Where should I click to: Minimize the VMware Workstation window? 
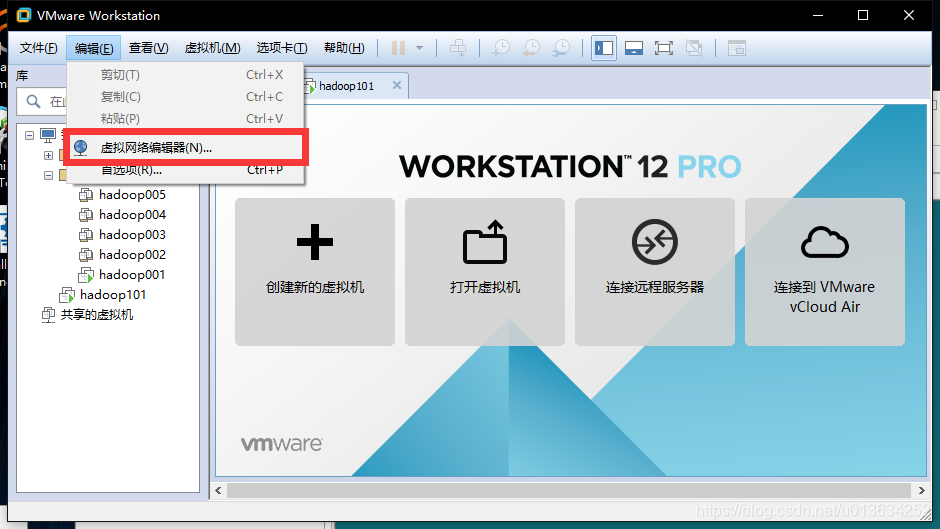click(x=818, y=15)
